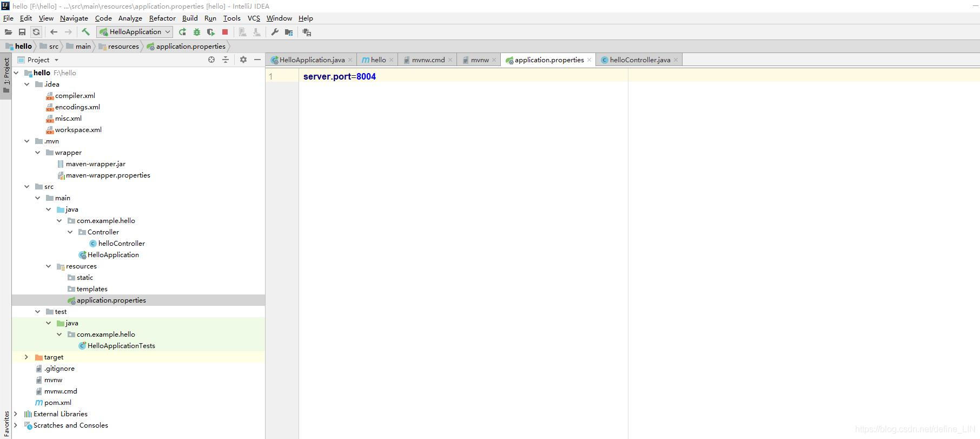
Task: Open the Project Structure dialog icon
Action: (x=289, y=32)
